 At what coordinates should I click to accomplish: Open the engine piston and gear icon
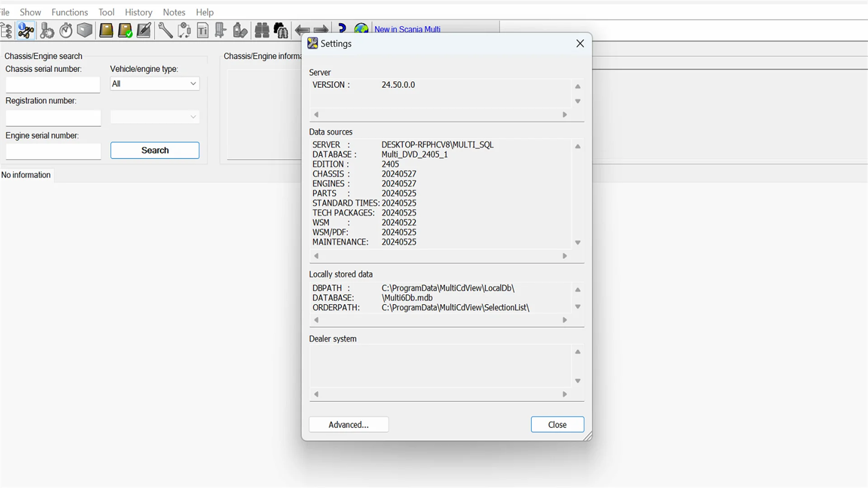pos(47,30)
